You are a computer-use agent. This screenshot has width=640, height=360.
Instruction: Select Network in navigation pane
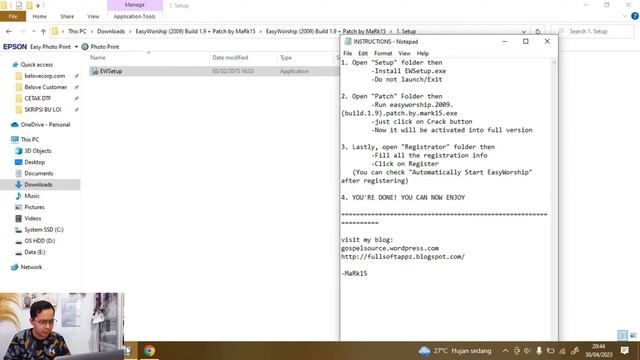coord(31,267)
